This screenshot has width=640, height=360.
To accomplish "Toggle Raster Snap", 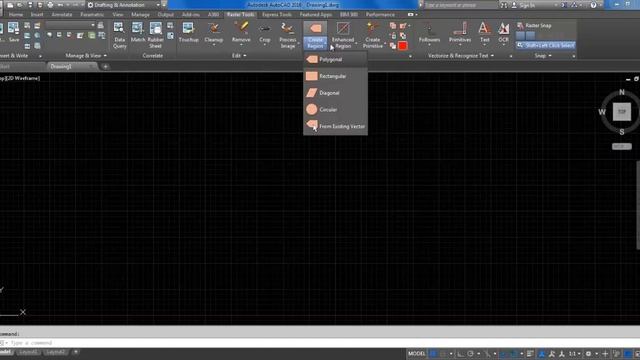I will click(534, 25).
